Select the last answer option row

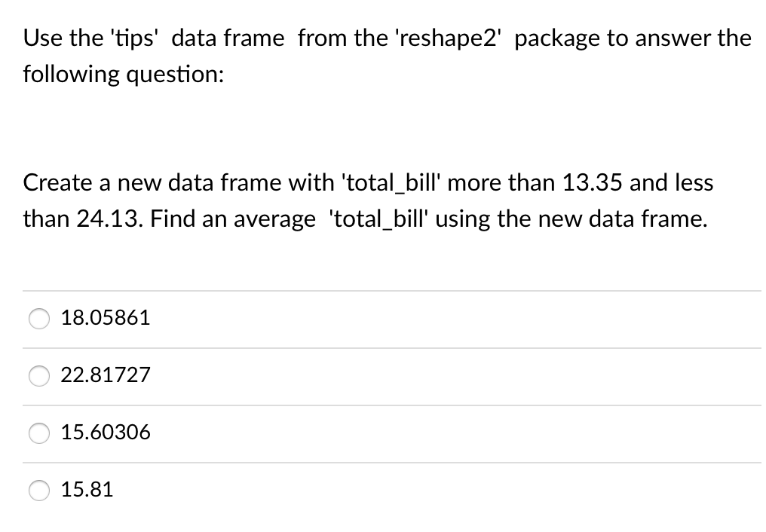point(302,490)
